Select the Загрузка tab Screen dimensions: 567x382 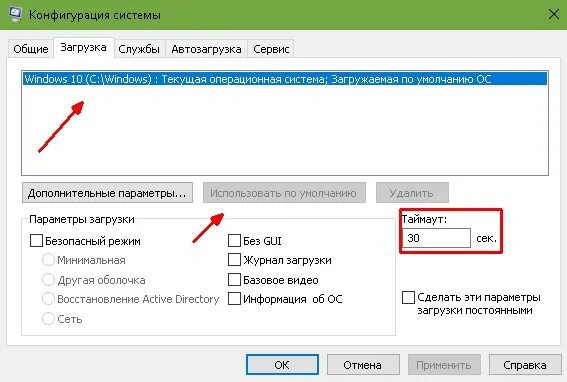coord(84,47)
